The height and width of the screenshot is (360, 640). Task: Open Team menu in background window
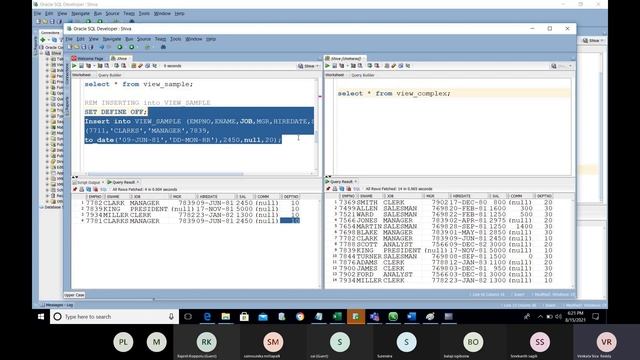(129, 13)
